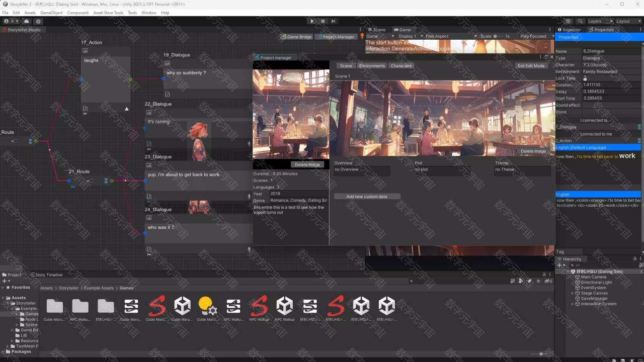Adjust the game view Scale slider
Screen dimensions: 644x362
pyautogui.click(x=499, y=36)
